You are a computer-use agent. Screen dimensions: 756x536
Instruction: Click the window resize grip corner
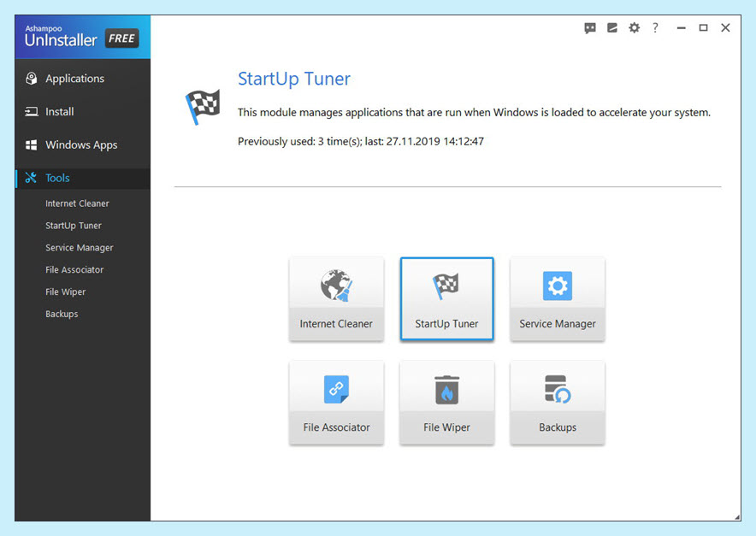coord(737,517)
